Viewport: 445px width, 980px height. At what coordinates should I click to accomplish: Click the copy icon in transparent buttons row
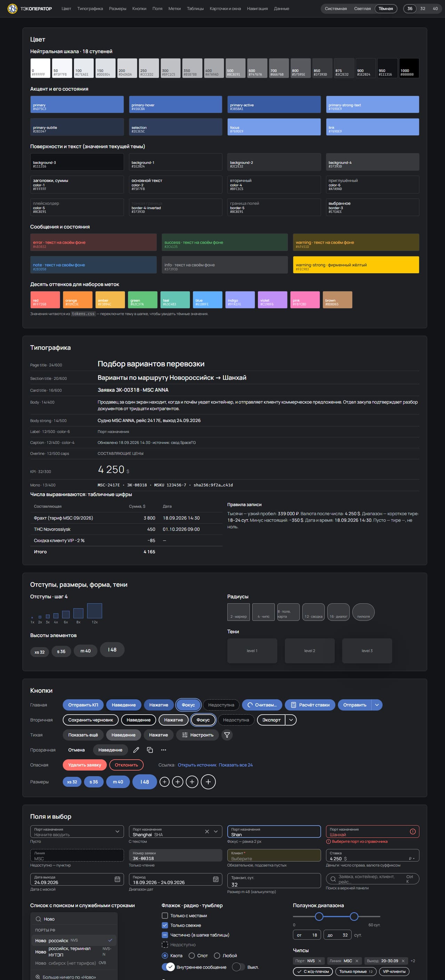point(150,750)
